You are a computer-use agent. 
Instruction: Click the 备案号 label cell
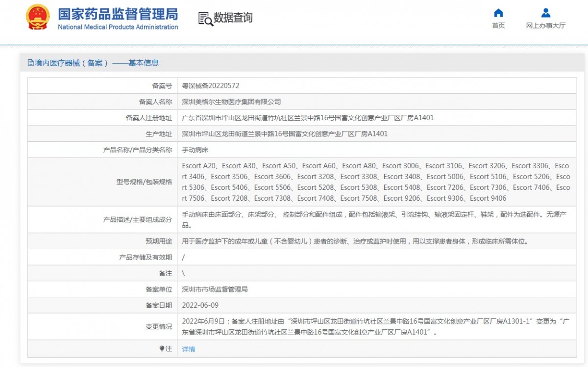point(162,86)
